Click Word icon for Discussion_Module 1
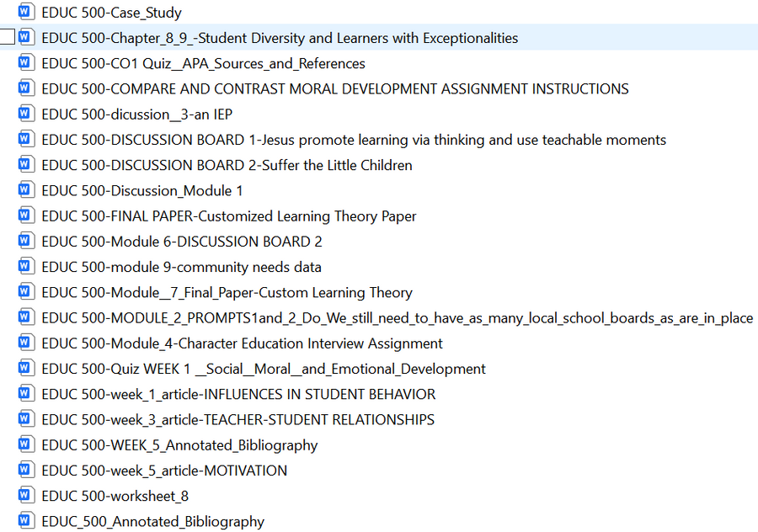Screen dimensions: 758x532 pyautogui.click(x=26, y=189)
